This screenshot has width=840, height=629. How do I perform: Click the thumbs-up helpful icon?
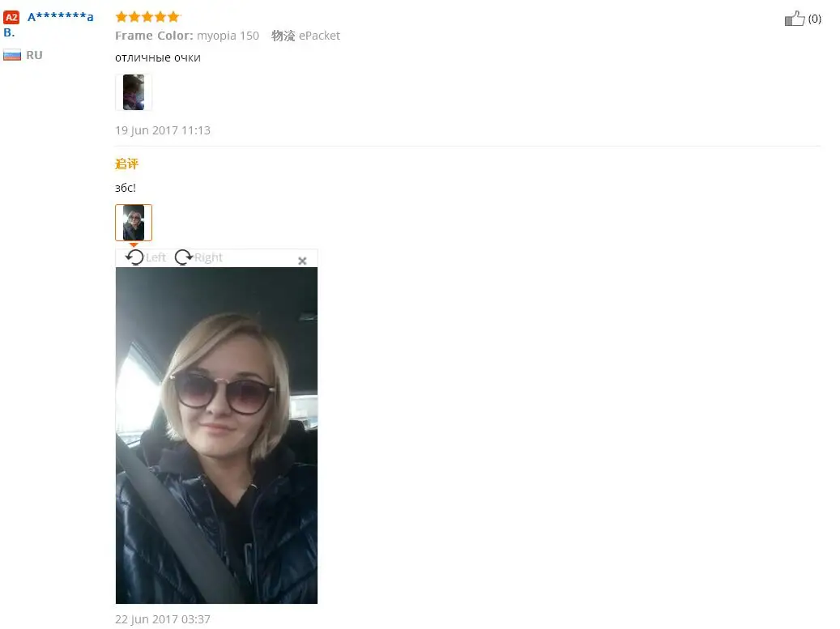tap(795, 19)
